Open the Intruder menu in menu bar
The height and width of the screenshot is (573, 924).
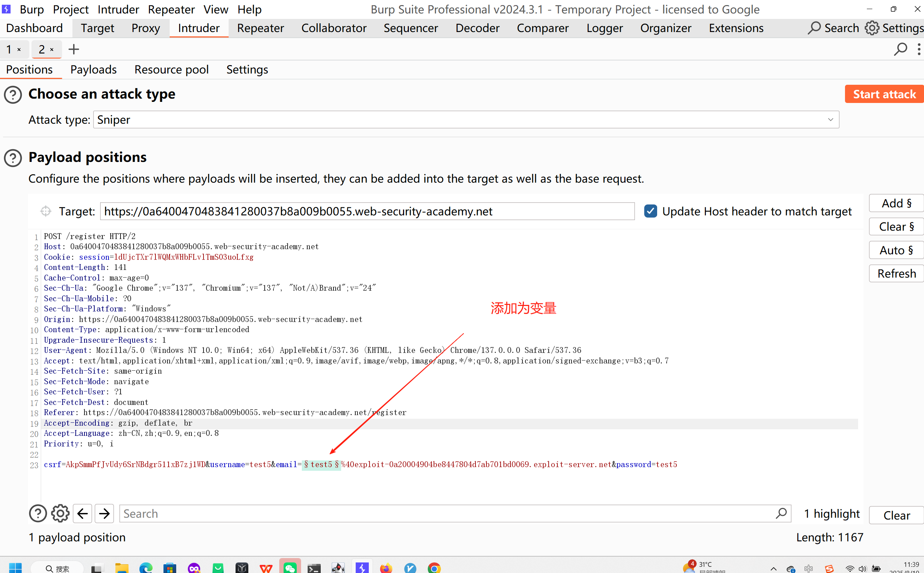[118, 9]
